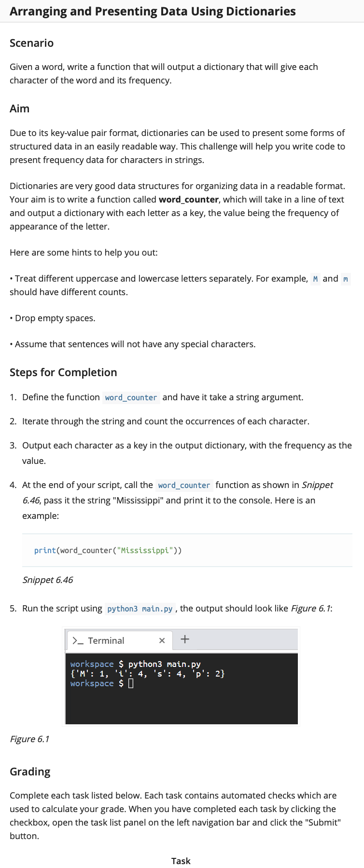Screen dimensions: 364x868
Task: Click the python3 main.py inline code
Action: pos(140,609)
